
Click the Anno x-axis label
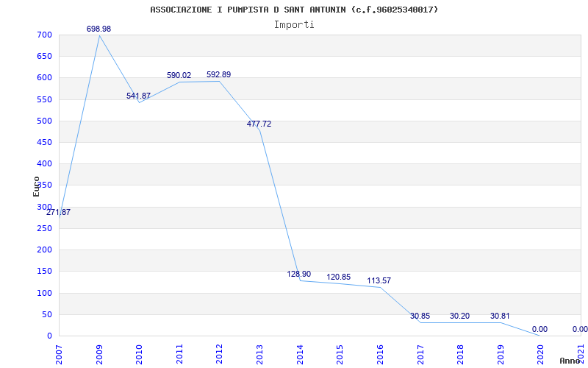point(570,361)
